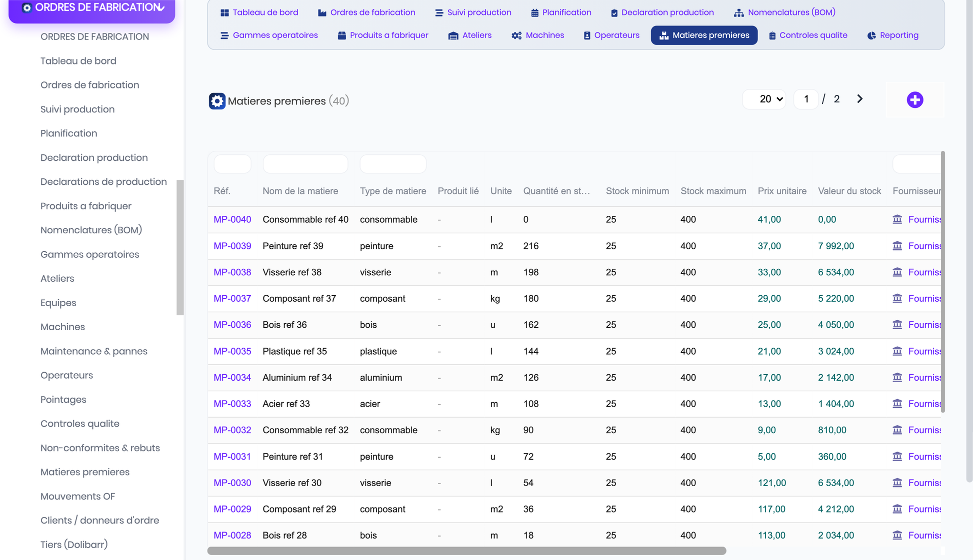
Task: Click the supplier building icon in MP-0037 row
Action: click(897, 298)
